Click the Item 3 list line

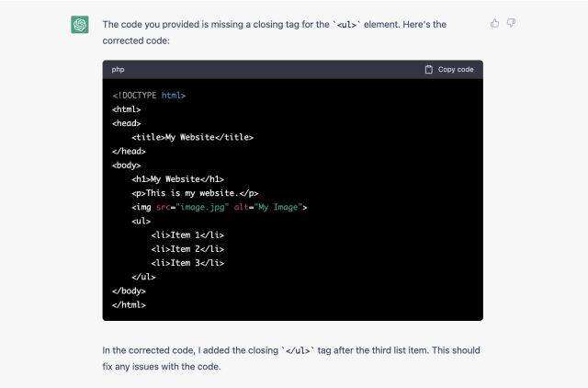click(187, 262)
